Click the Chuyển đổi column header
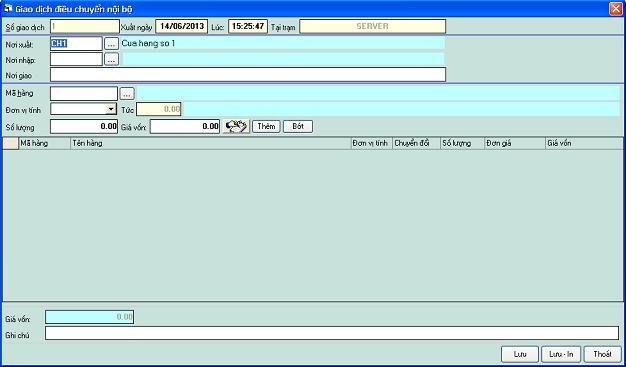Image resolution: width=626 pixels, height=367 pixels. point(416,143)
